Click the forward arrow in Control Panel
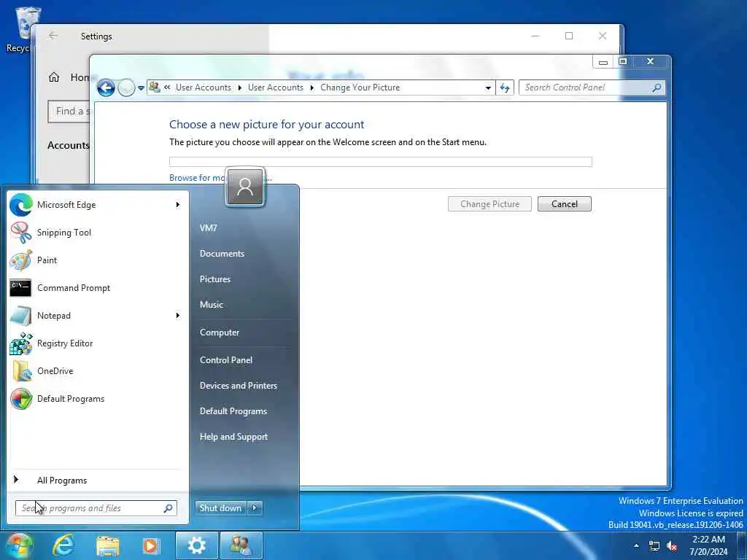Screen dimensions: 747x560 (x=126, y=87)
